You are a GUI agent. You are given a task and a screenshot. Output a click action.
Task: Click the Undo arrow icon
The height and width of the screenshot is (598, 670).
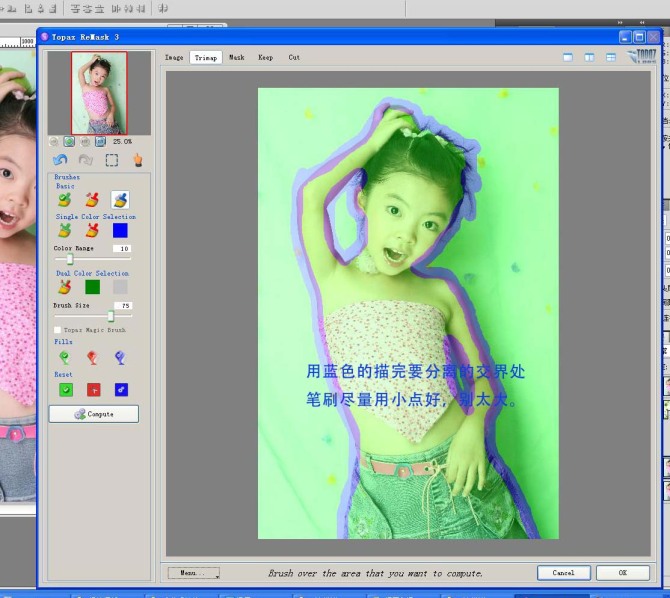pos(60,160)
